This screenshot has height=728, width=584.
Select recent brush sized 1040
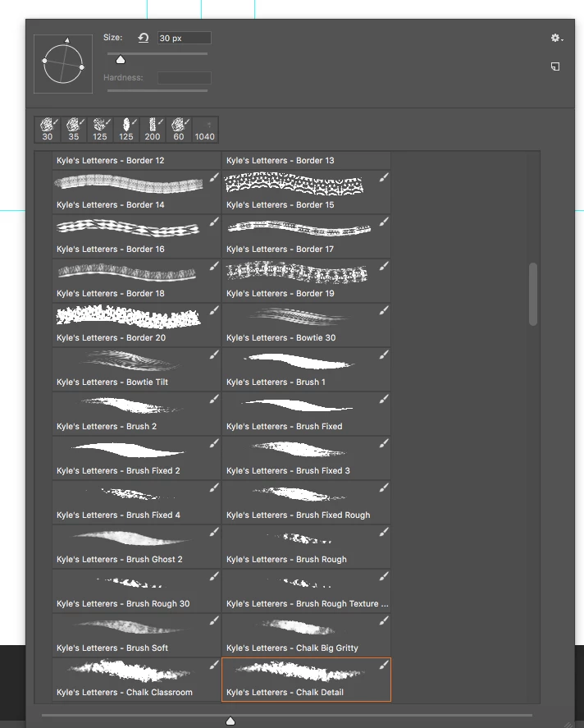pyautogui.click(x=204, y=130)
